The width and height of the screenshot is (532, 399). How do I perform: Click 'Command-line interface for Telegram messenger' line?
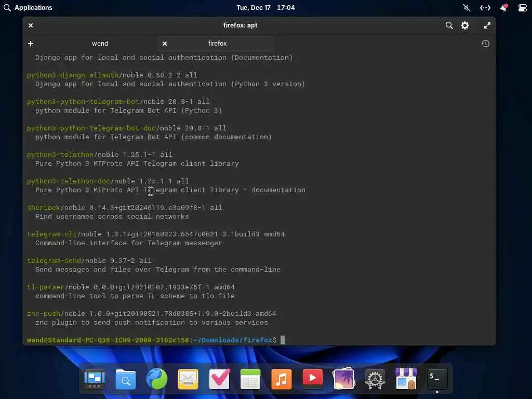[129, 243]
